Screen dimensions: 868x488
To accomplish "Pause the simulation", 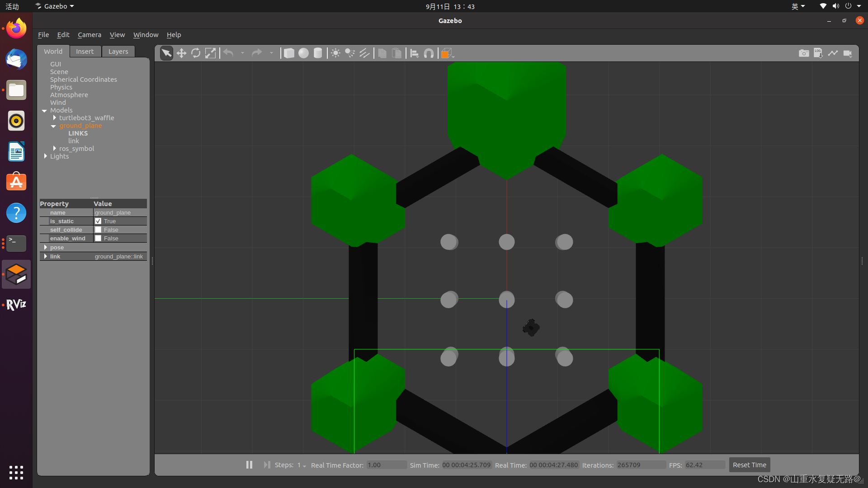I will coord(249,465).
